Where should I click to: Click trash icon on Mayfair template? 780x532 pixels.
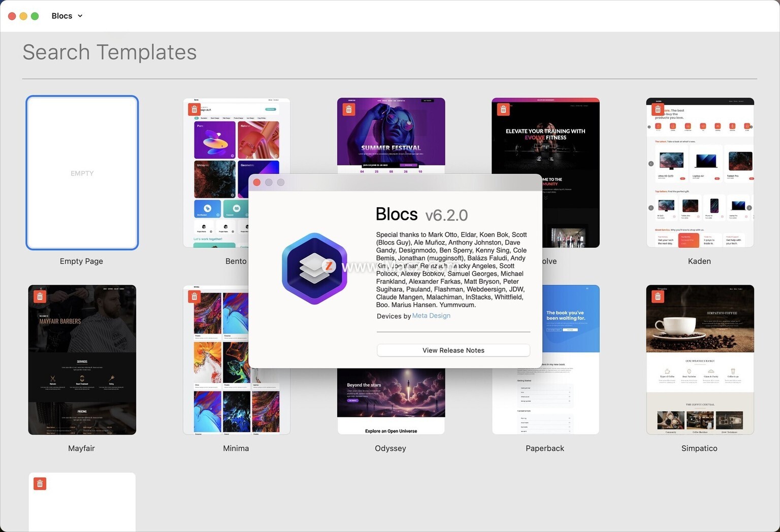tap(40, 296)
